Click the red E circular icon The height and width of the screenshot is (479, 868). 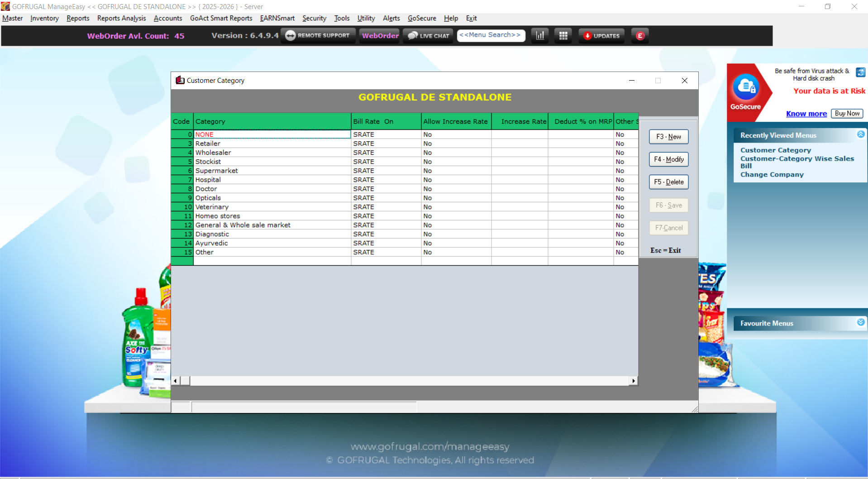coord(640,36)
